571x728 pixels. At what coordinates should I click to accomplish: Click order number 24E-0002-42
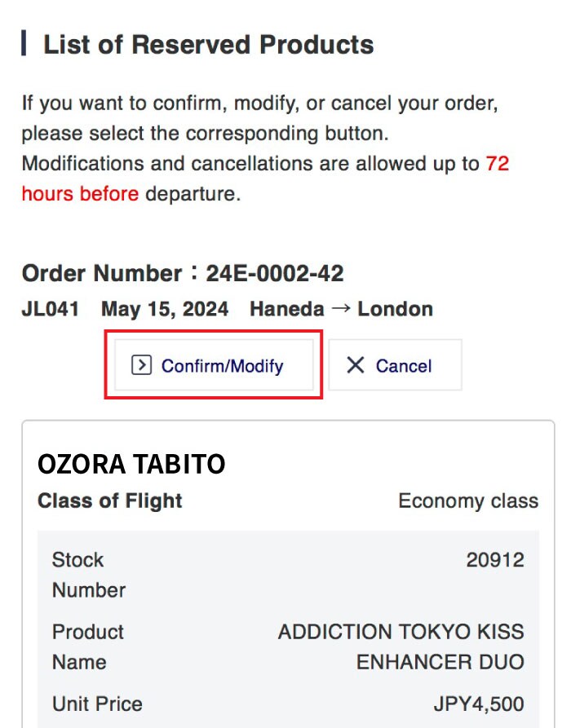274,273
